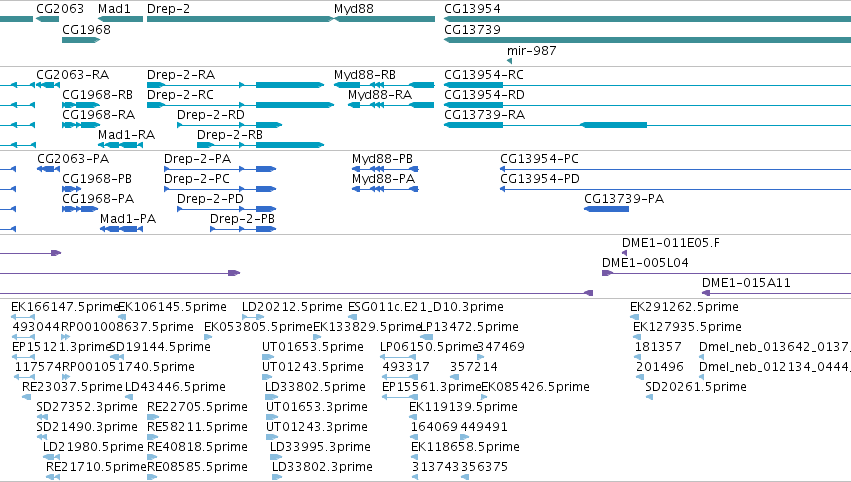Select EST LP13472.5prime
The height and width of the screenshot is (482, 851).
click(x=469, y=327)
